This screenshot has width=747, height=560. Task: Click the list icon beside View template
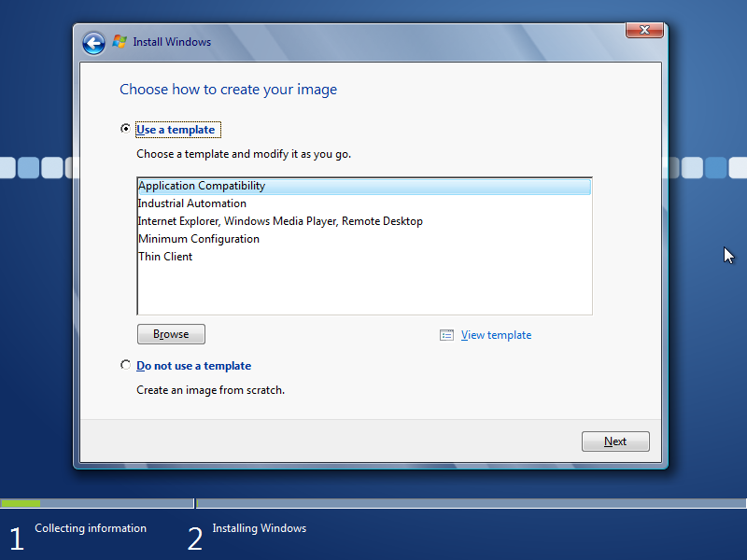(447, 335)
